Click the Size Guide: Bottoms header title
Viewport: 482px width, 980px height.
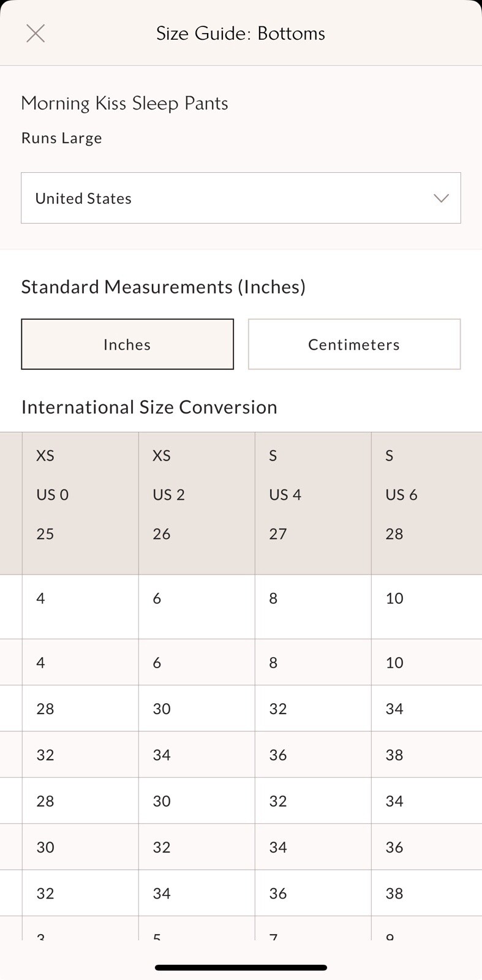(x=241, y=33)
